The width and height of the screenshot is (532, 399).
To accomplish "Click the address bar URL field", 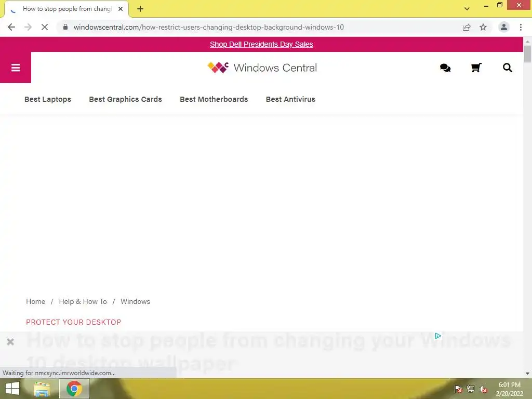I will click(209, 27).
